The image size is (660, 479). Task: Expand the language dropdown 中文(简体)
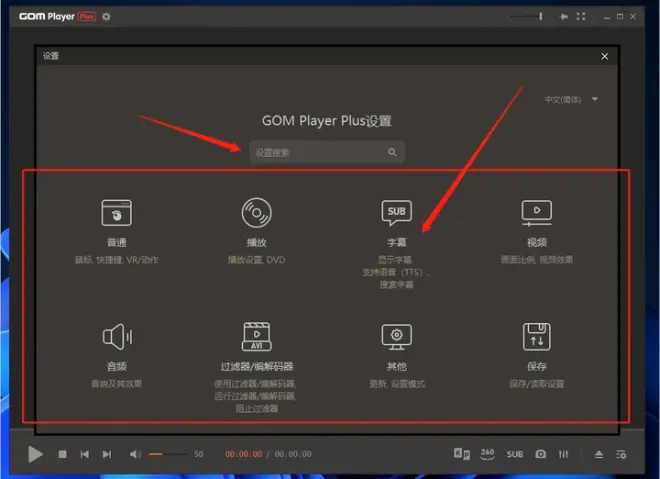[x=571, y=100]
